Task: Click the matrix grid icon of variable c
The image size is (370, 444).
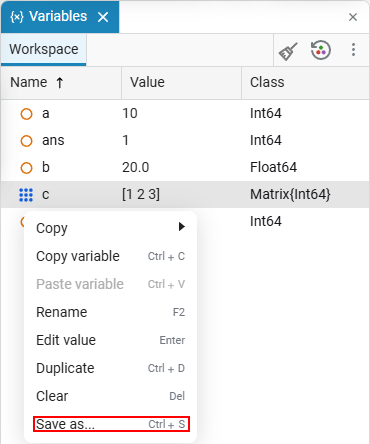Action: coord(26,195)
